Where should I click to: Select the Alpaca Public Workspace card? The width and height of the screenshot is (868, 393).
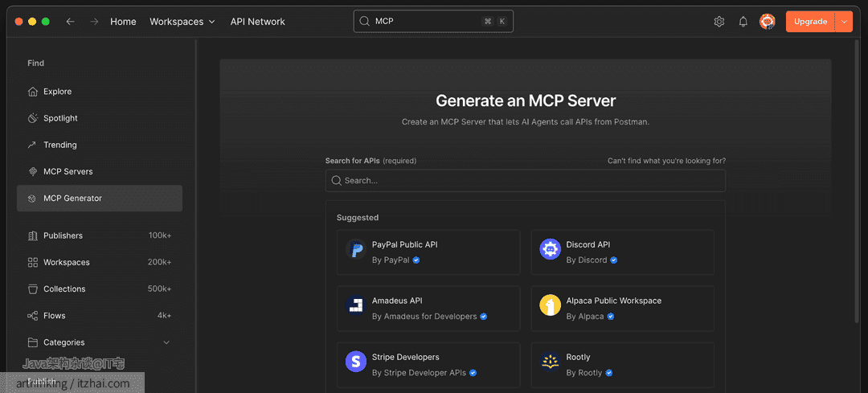pyautogui.click(x=623, y=309)
